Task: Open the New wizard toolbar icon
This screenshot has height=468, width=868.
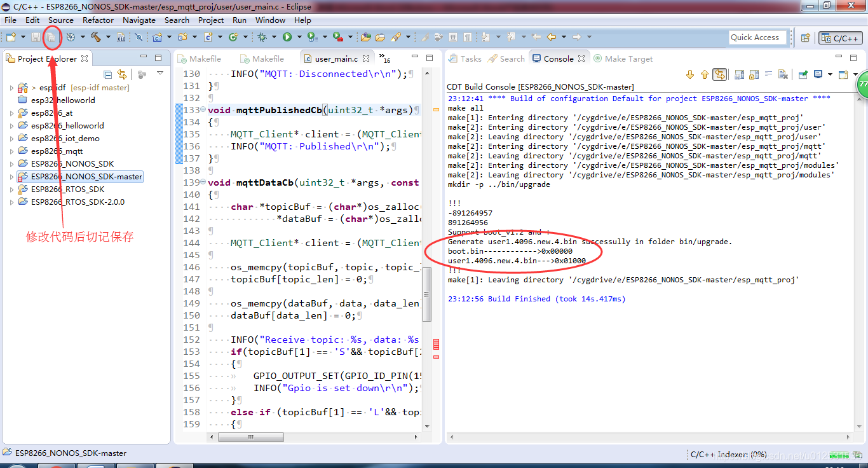Action: [x=11, y=38]
